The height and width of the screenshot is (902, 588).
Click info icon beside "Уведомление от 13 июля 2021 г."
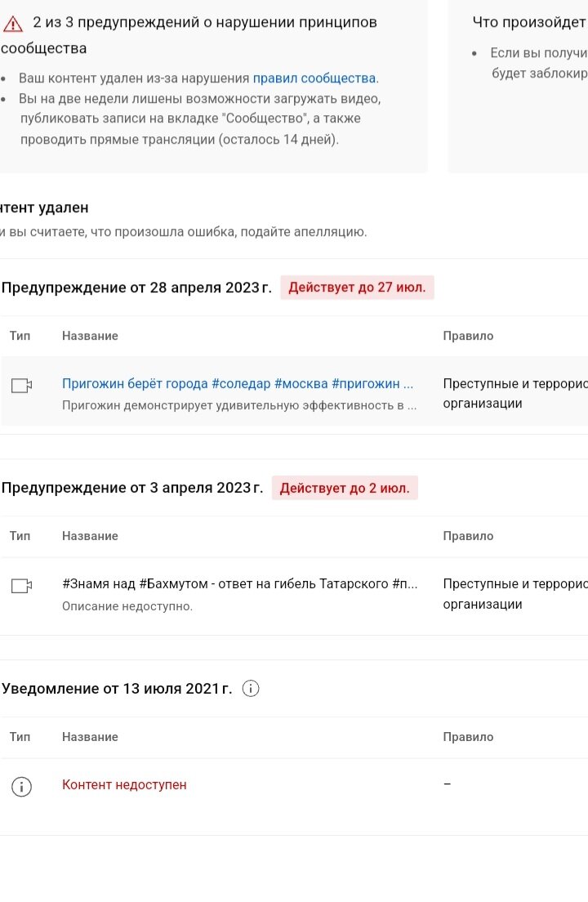click(x=252, y=689)
